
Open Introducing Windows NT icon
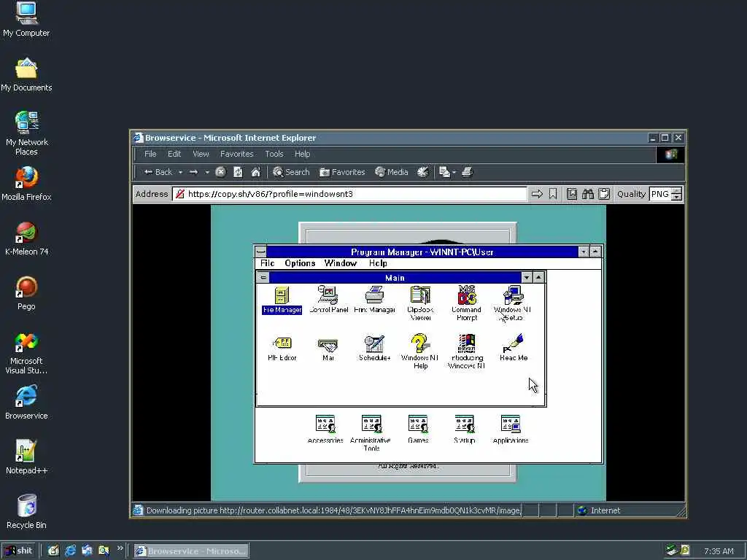click(x=466, y=351)
